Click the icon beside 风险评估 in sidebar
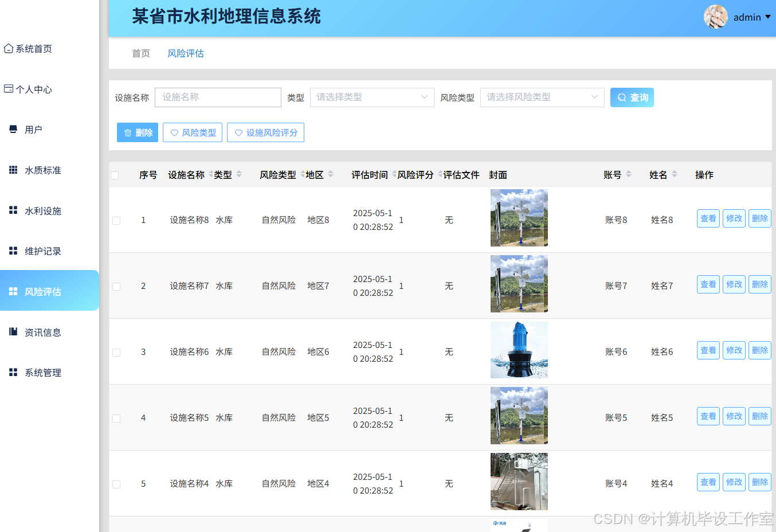 (13, 291)
